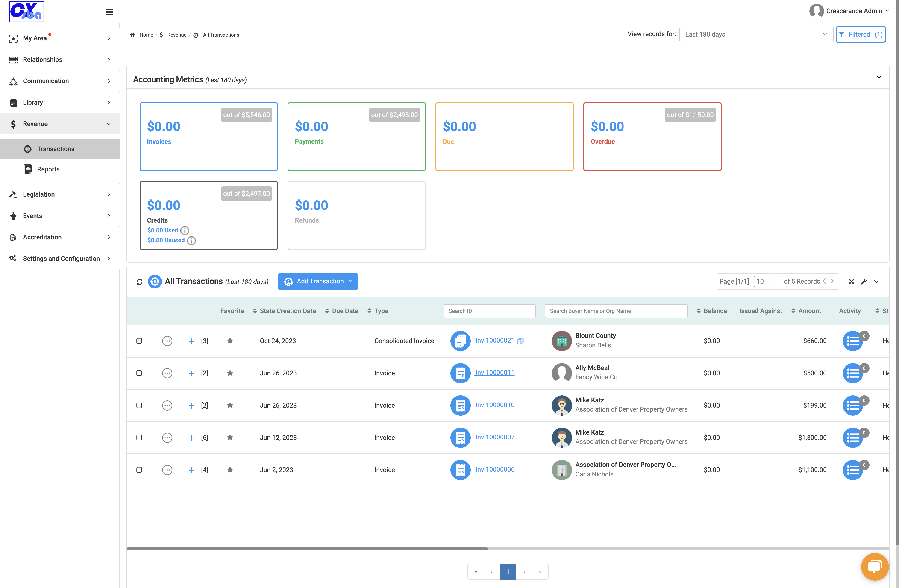Click the fullscreen expand icon in table toolbar
899x588 pixels.
coord(851,281)
